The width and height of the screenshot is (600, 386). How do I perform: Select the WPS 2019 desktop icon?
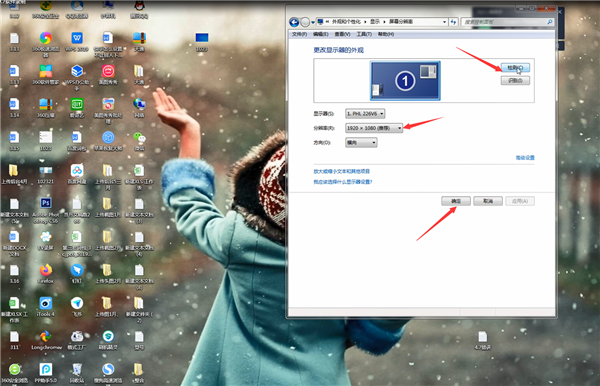point(77,41)
